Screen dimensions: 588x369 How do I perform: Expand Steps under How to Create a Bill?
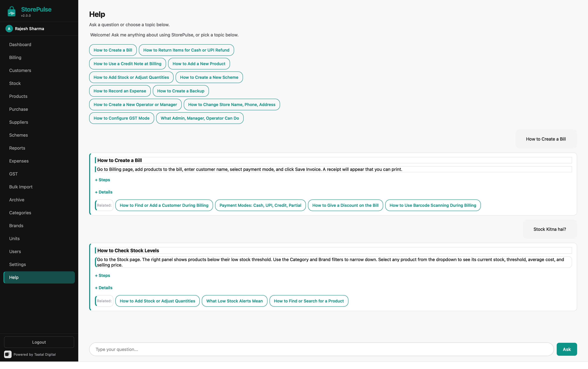click(102, 180)
